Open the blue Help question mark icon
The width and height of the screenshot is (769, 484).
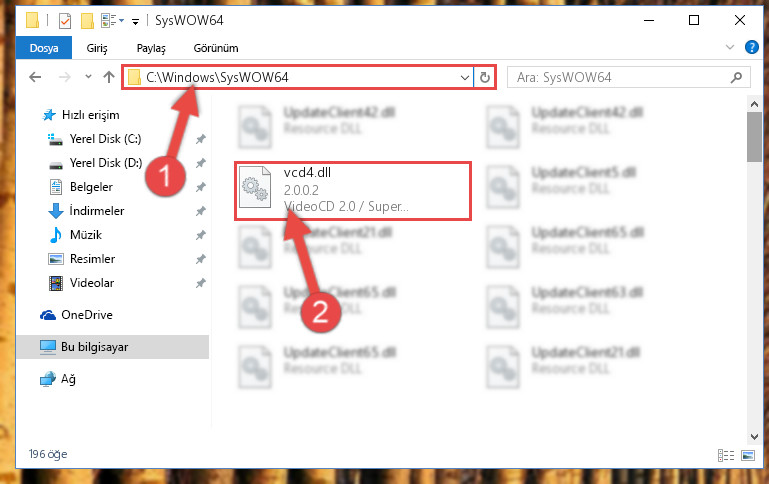751,47
